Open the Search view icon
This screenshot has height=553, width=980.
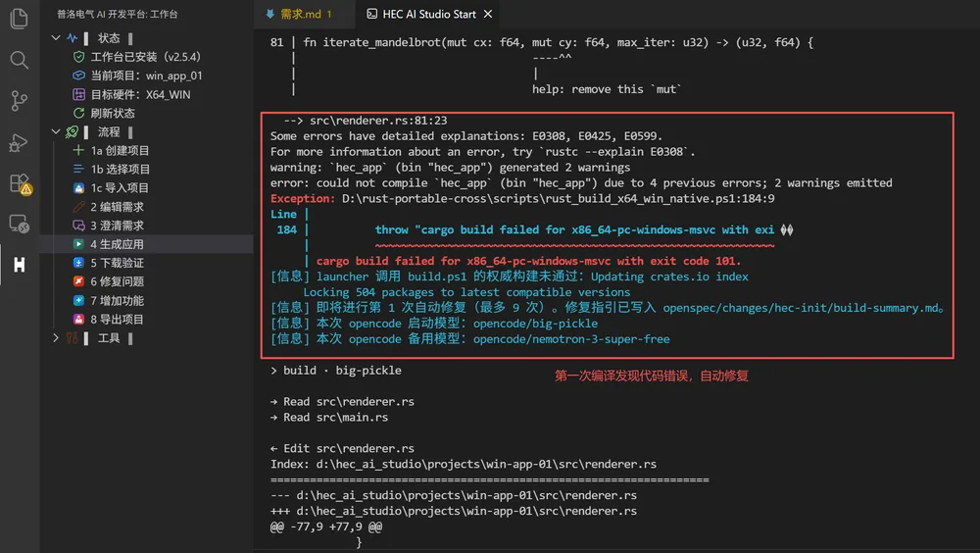20,60
